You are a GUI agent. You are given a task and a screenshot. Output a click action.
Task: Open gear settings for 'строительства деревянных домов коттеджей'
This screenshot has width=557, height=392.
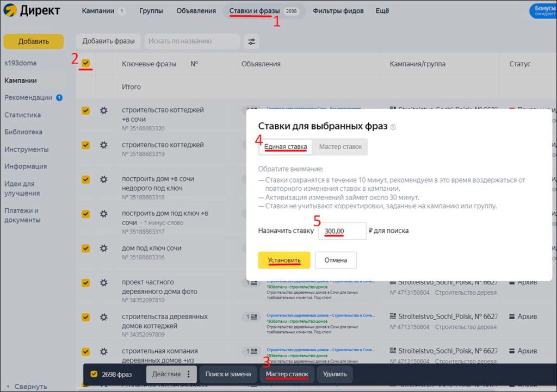click(103, 317)
